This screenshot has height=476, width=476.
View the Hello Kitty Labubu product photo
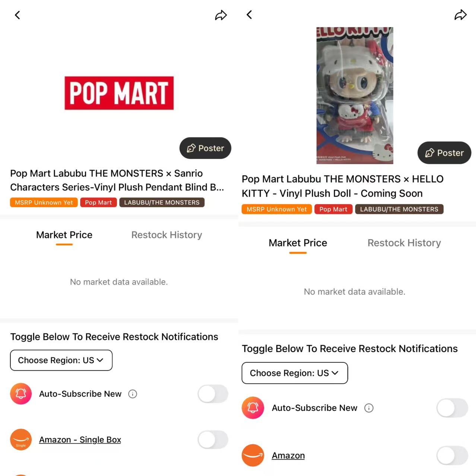[355, 95]
